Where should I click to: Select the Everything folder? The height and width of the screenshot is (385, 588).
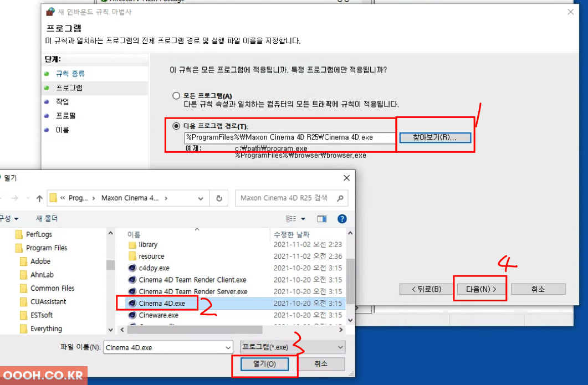46,328
